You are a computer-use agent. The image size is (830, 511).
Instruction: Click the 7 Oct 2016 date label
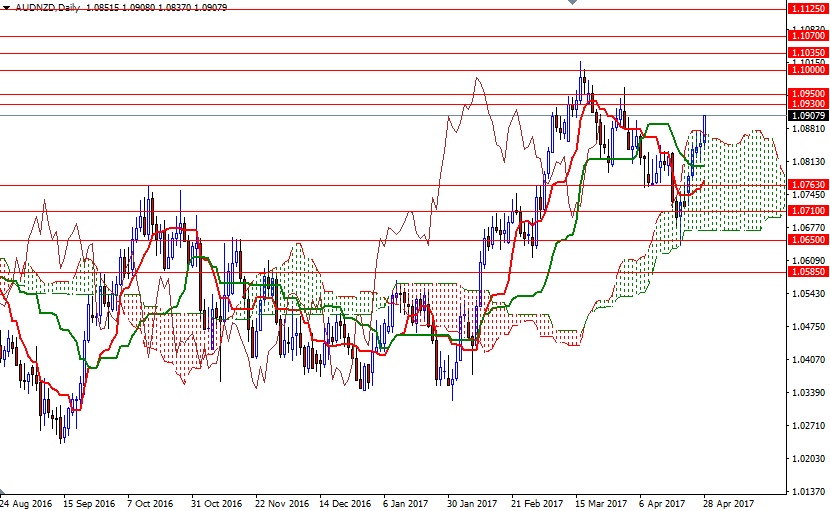150,503
